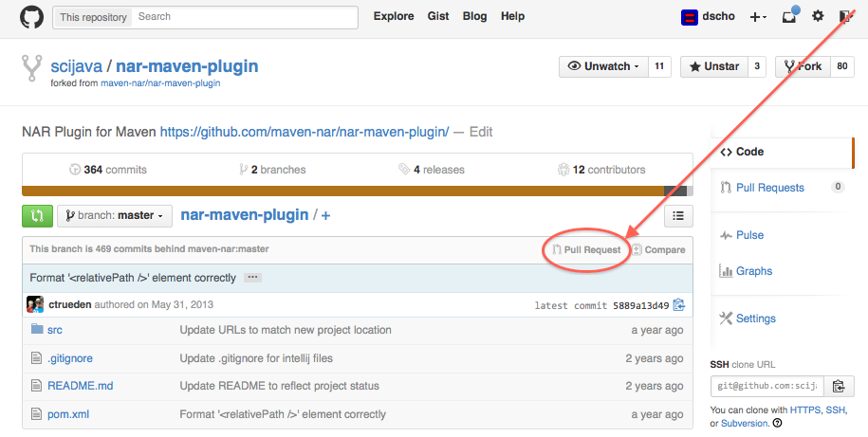Open latest commit 5889a13d49 hash
This screenshot has height=437, width=868.
pyautogui.click(x=641, y=305)
